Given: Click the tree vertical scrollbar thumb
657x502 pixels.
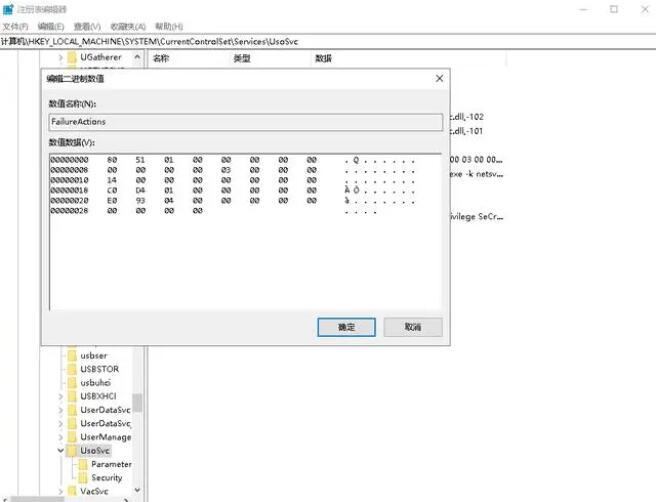Looking at the screenshot, I should click(137, 402).
